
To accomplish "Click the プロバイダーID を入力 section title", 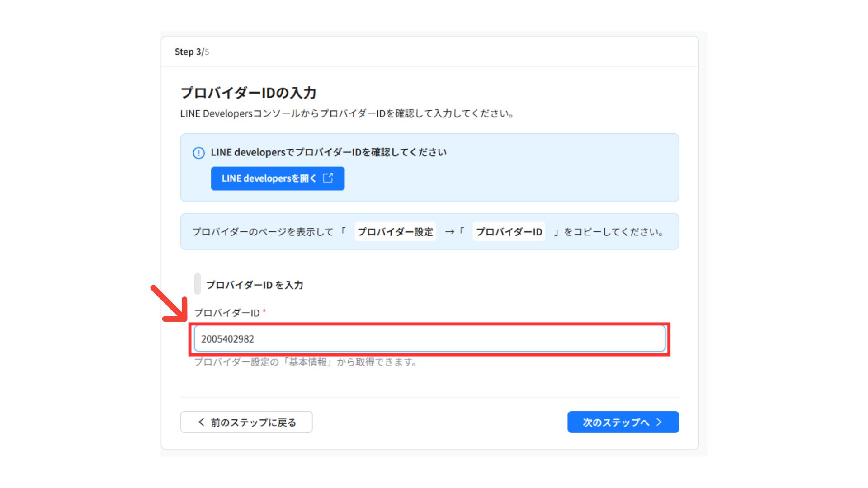I will click(255, 285).
